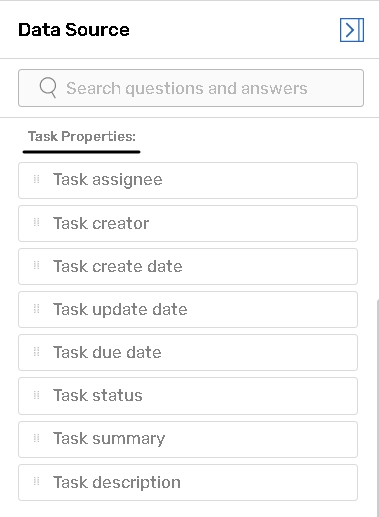Click drag handle beside Task summary
This screenshot has width=379, height=517.
pos(37,438)
